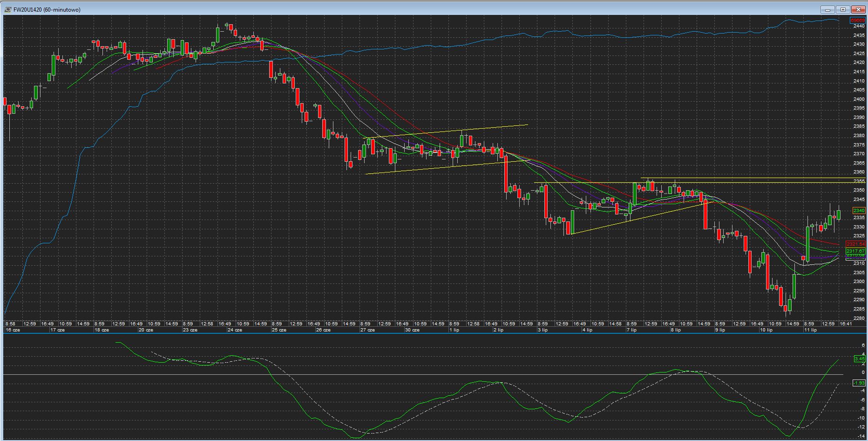Screen dimensions: 868x441
Task: Select the red 2321.54 moving average label
Action: (855, 244)
